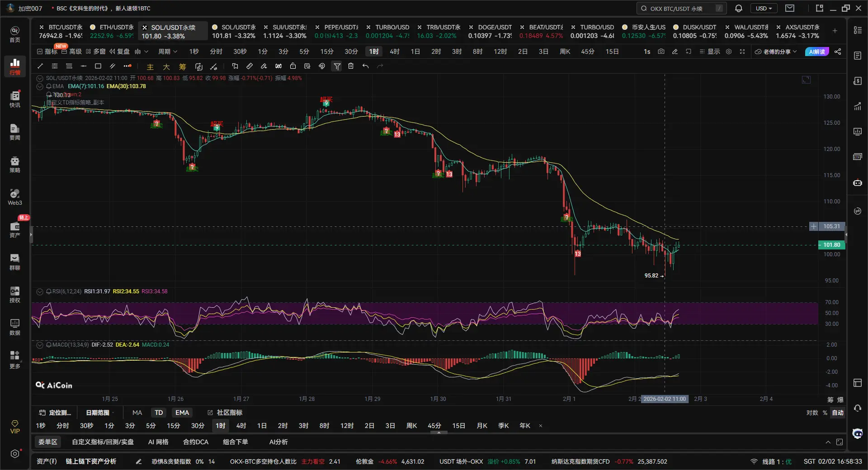Open the notification bell icon
Image resolution: width=868 pixels, height=470 pixels.
[x=739, y=8]
